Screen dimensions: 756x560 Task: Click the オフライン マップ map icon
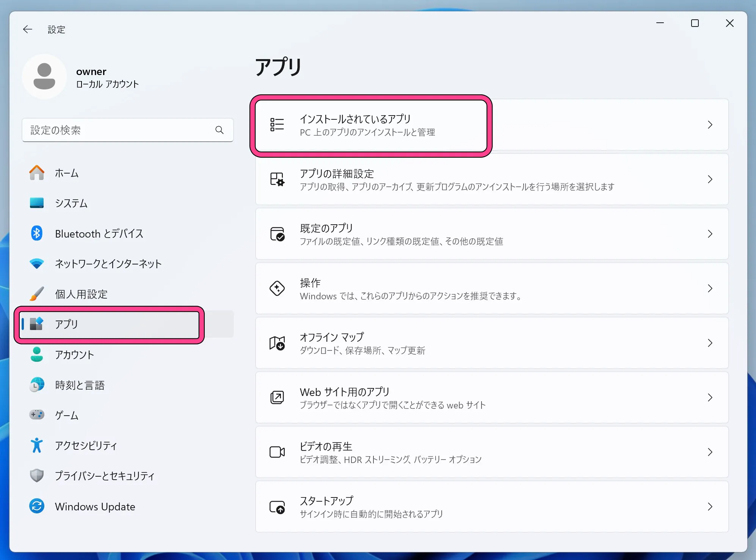point(277,343)
